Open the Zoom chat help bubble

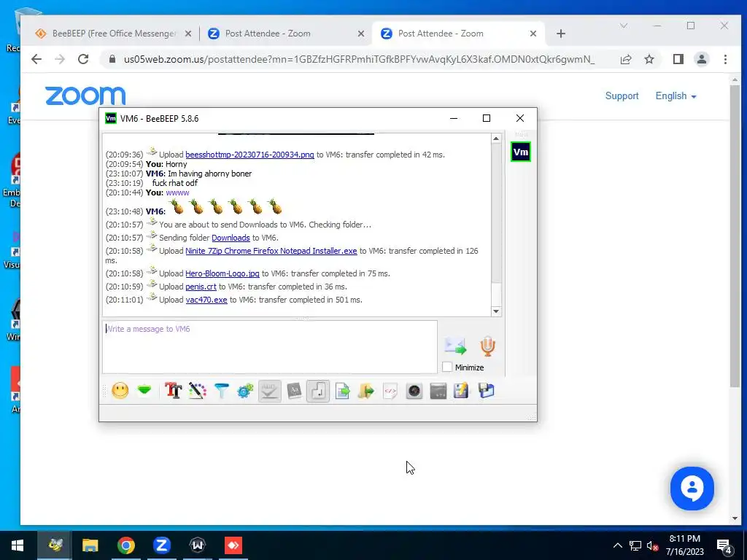(692, 489)
